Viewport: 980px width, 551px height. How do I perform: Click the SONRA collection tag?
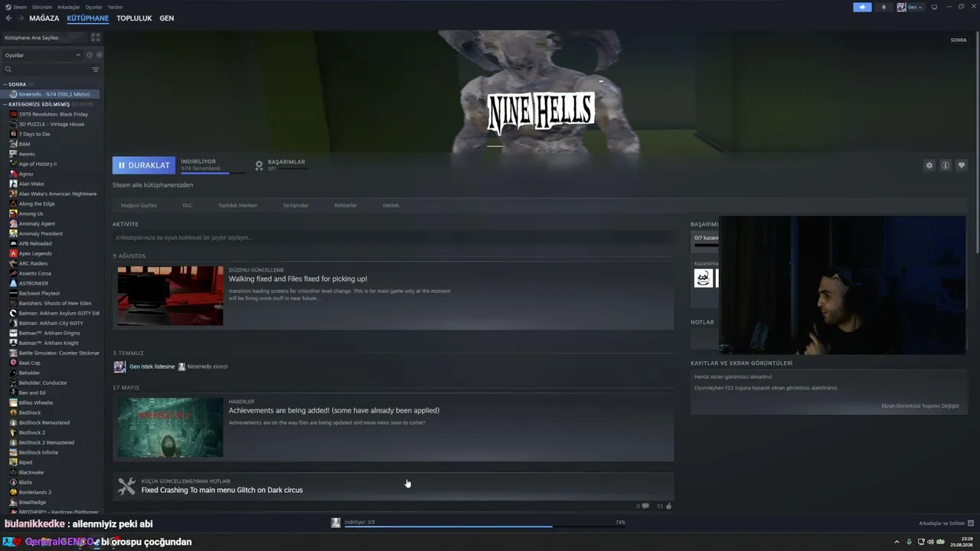tap(959, 40)
